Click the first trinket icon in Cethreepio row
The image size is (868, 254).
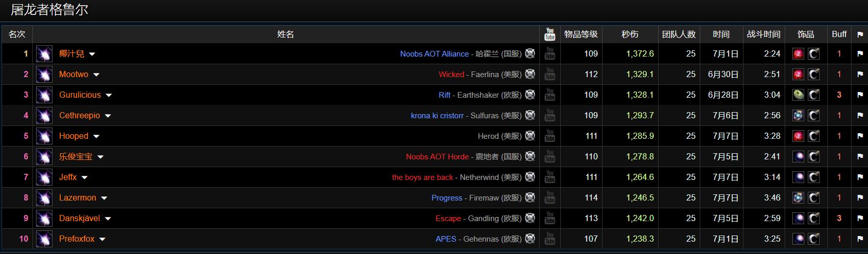(798, 116)
